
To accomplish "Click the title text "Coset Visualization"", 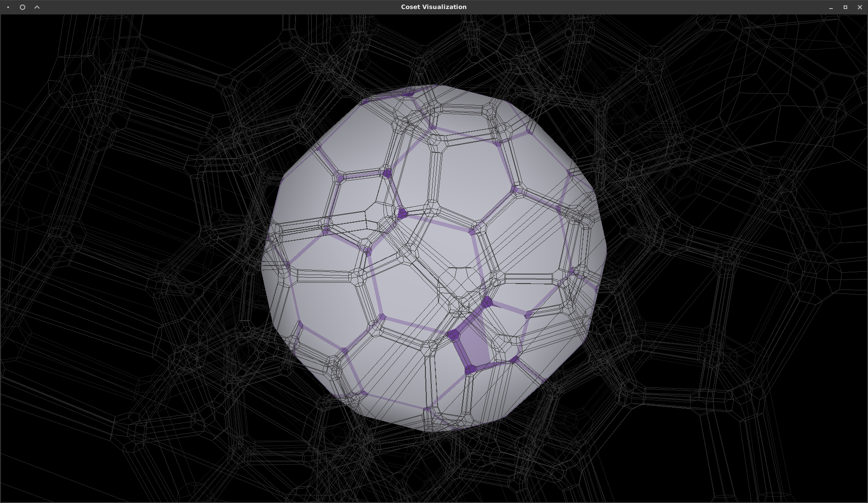I will coord(433,7).
